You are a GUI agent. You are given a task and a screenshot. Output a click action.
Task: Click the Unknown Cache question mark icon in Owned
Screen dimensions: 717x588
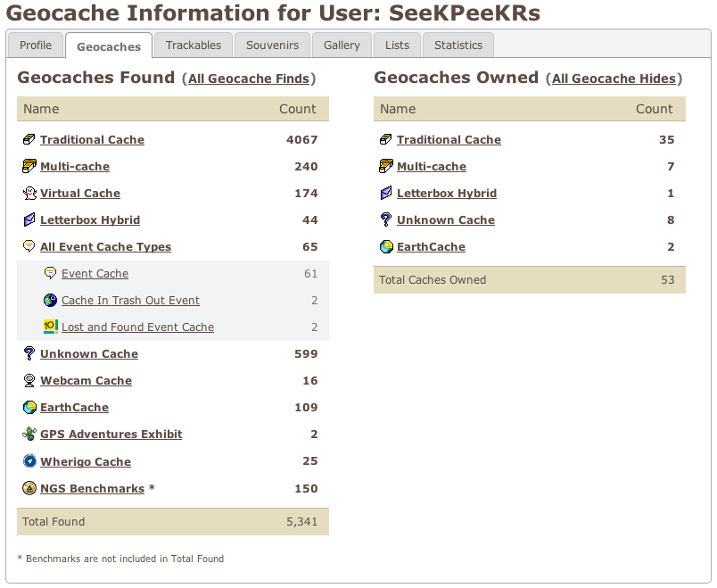[386, 220]
